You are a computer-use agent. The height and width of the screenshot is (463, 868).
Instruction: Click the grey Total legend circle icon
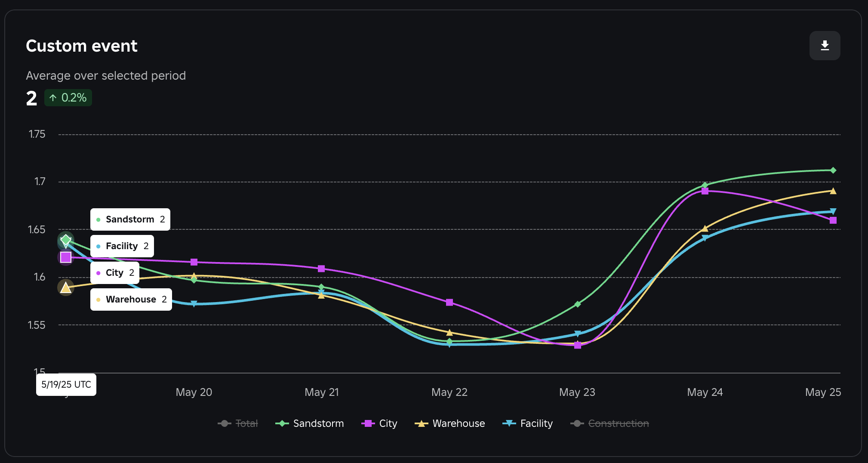pyautogui.click(x=225, y=423)
